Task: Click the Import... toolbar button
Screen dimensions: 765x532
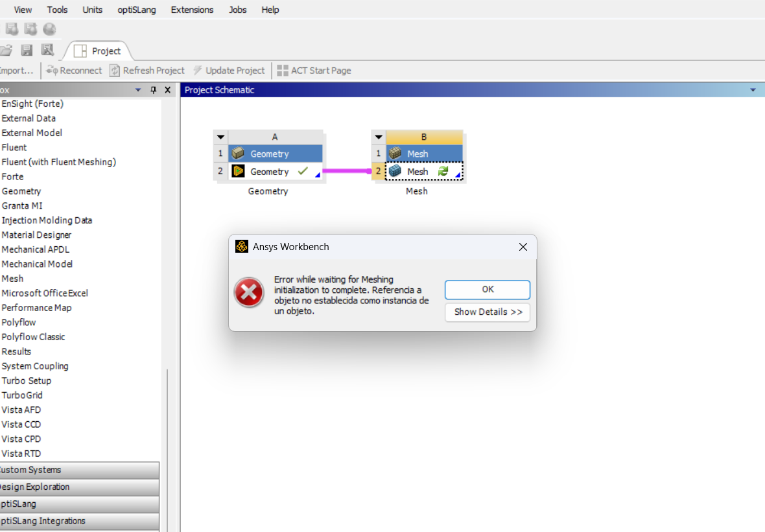Action: click(17, 71)
